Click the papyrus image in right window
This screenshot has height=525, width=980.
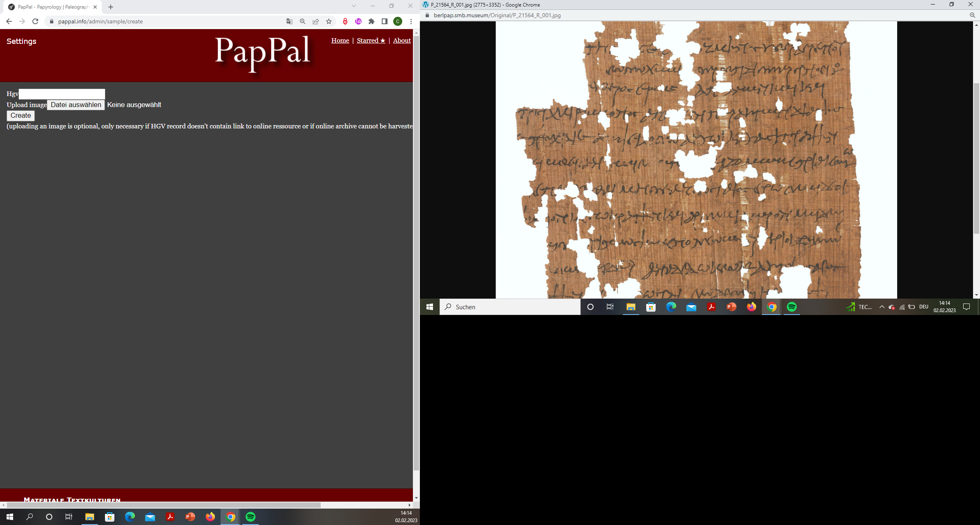pos(696,160)
